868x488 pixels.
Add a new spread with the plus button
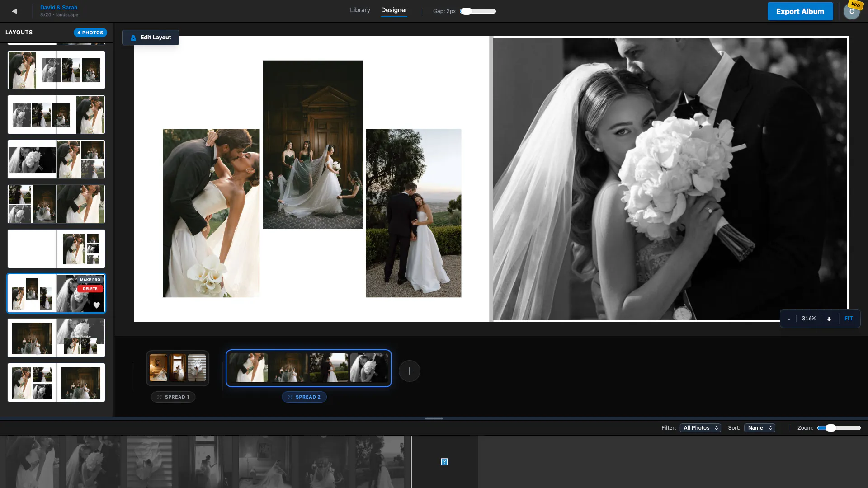410,371
